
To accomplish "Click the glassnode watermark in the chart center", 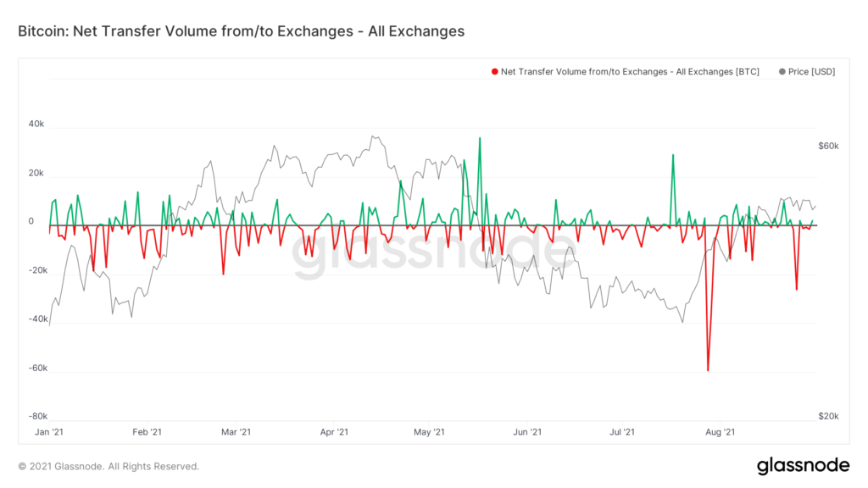I will point(428,253).
